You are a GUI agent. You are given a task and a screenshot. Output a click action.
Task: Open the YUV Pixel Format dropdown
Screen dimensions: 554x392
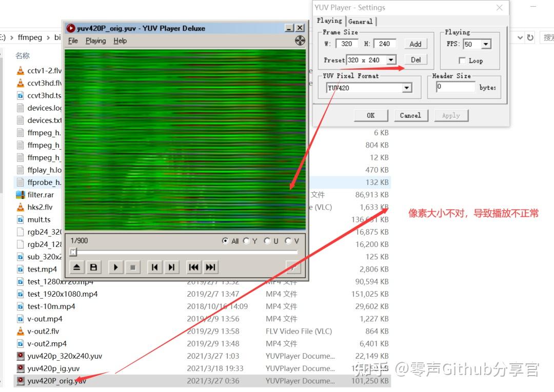pyautogui.click(x=407, y=87)
